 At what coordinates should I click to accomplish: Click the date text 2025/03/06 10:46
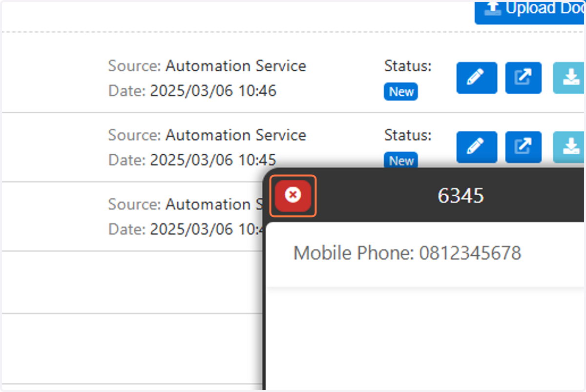(x=213, y=91)
